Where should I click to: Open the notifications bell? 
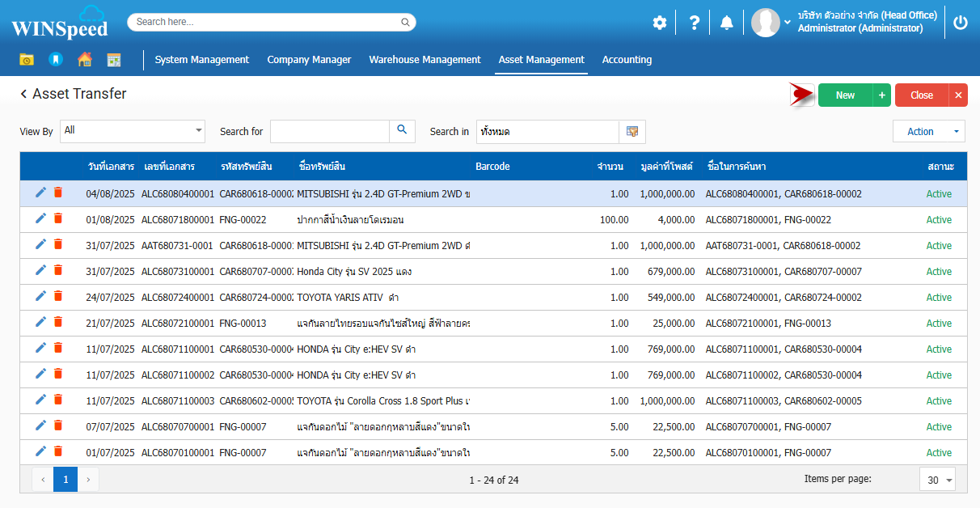click(x=727, y=23)
